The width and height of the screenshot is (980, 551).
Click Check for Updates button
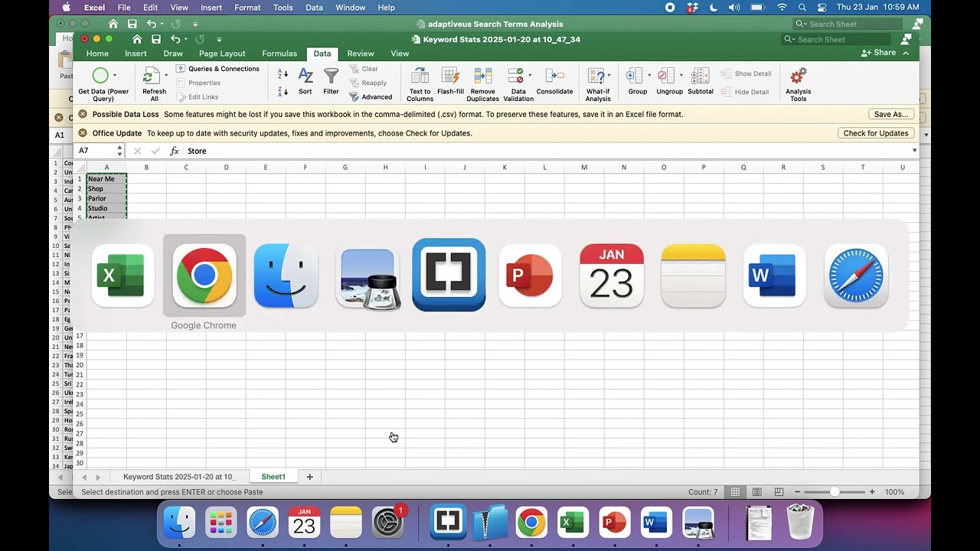click(876, 133)
